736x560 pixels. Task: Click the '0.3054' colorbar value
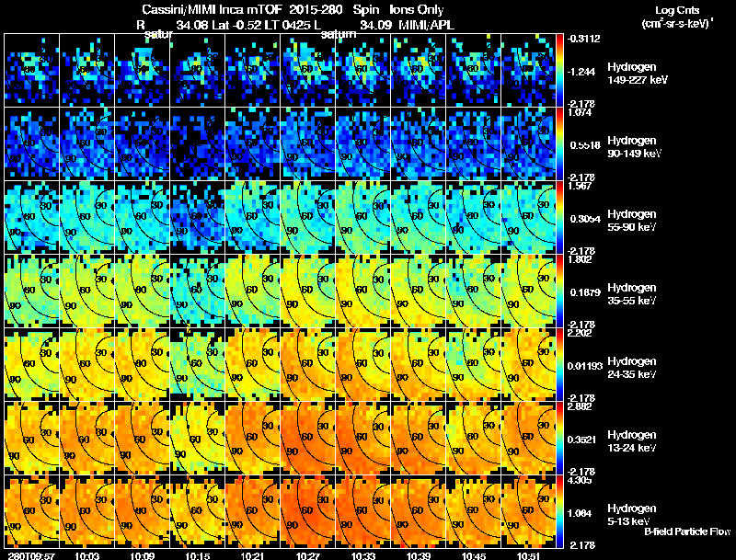[585, 219]
